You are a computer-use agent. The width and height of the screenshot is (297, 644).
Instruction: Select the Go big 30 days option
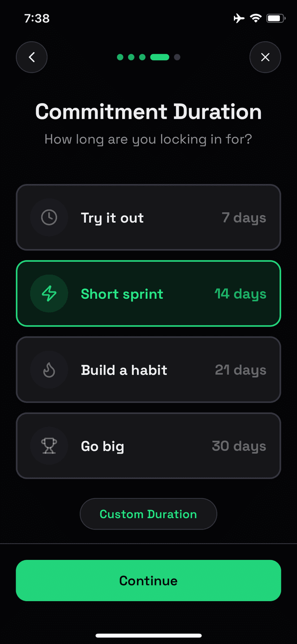pos(148,446)
